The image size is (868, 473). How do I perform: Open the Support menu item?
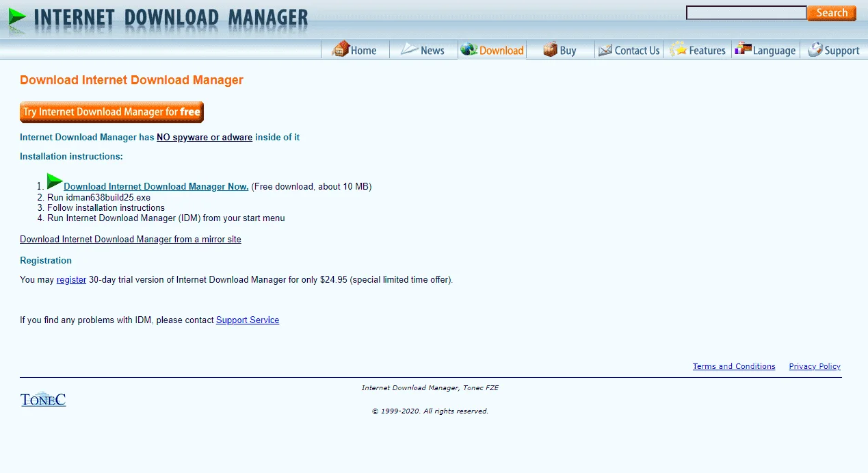834,50
